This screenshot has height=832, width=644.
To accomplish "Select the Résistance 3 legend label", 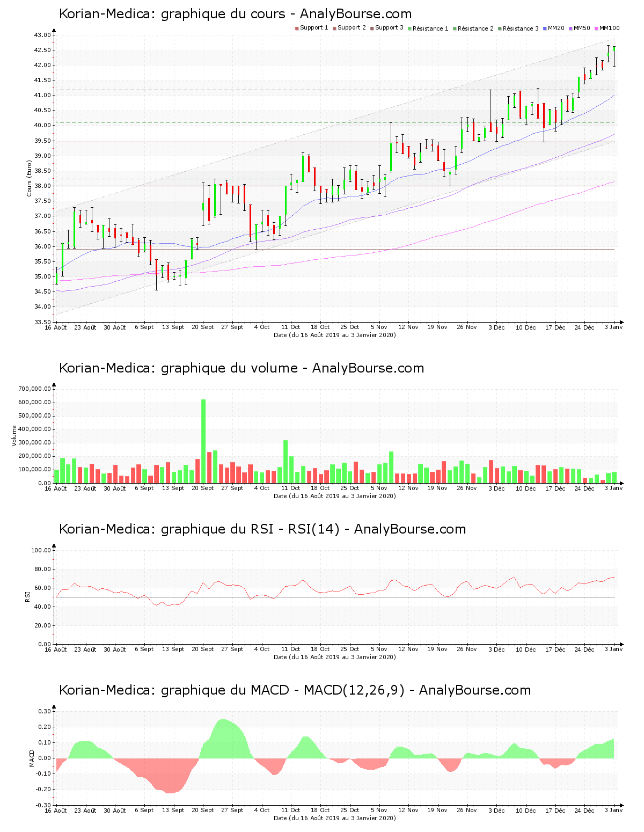I will pos(521,28).
